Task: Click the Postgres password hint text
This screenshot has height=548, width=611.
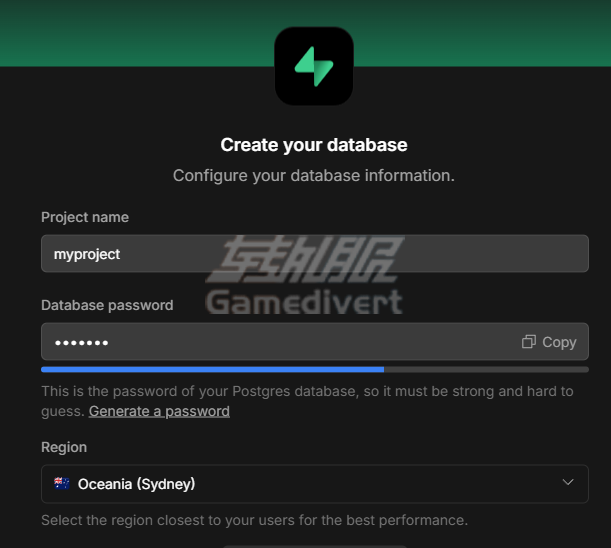Action: pos(307,401)
